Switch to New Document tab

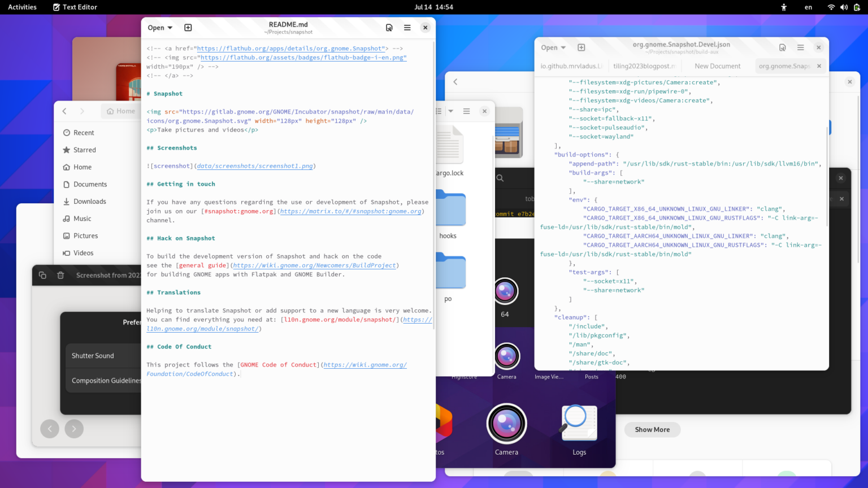point(717,66)
